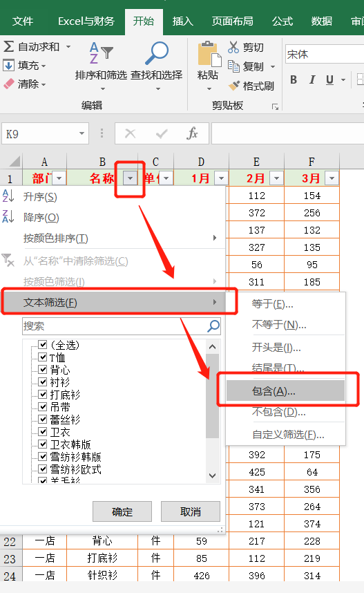This screenshot has height=593, width=364.
Task: Uncheck the 打底衫 checkbox
Action: [43, 395]
